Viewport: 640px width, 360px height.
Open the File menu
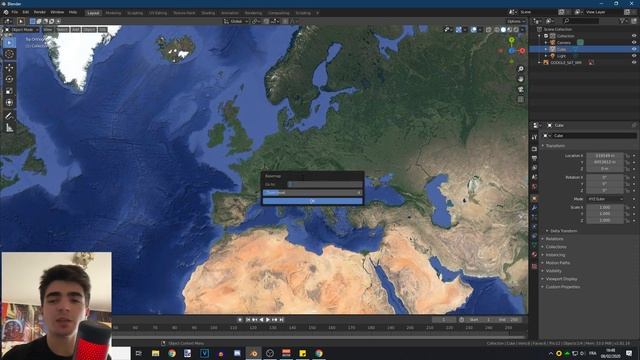point(15,12)
